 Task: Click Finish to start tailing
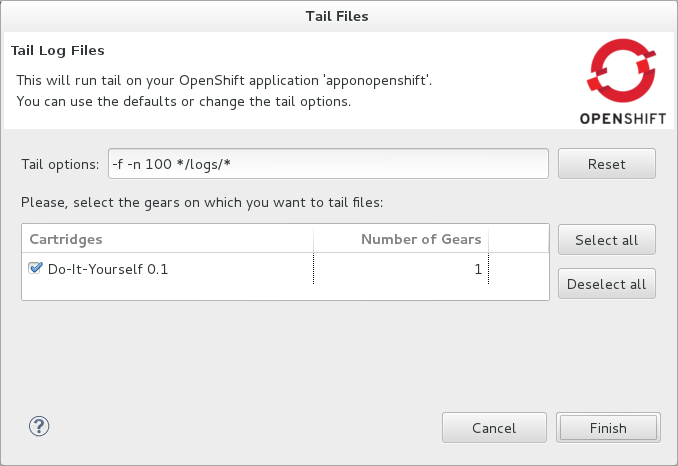(608, 428)
